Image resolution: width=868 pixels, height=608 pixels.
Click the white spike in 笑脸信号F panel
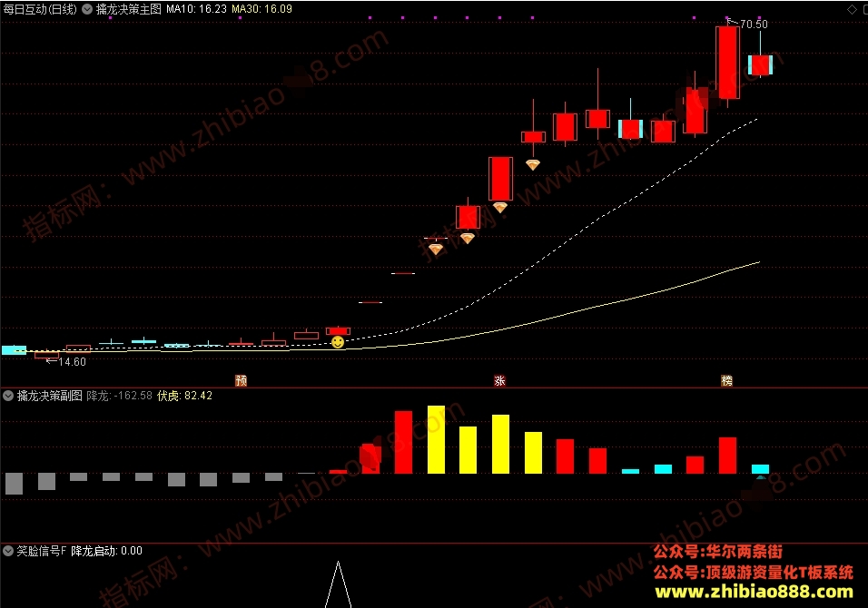(x=339, y=584)
